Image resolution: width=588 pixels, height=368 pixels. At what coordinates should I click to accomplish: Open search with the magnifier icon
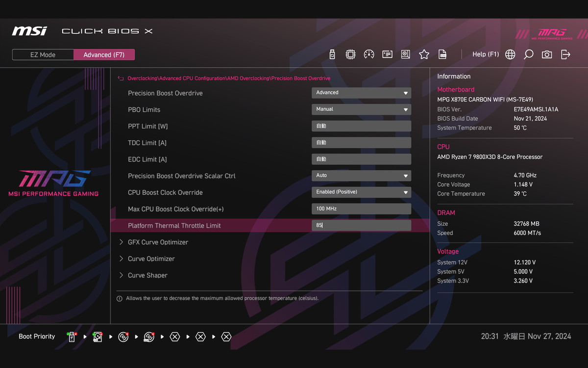pyautogui.click(x=528, y=54)
